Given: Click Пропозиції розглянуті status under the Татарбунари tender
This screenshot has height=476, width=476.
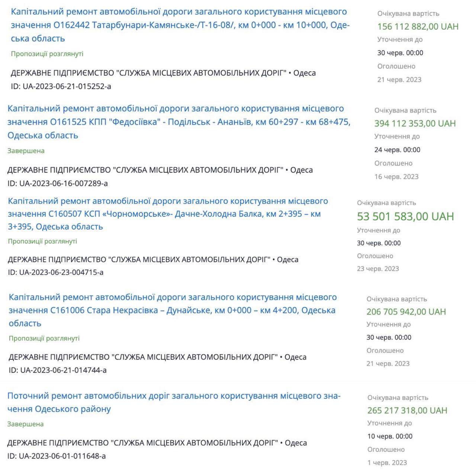Looking at the screenshot, I should pos(47,54).
